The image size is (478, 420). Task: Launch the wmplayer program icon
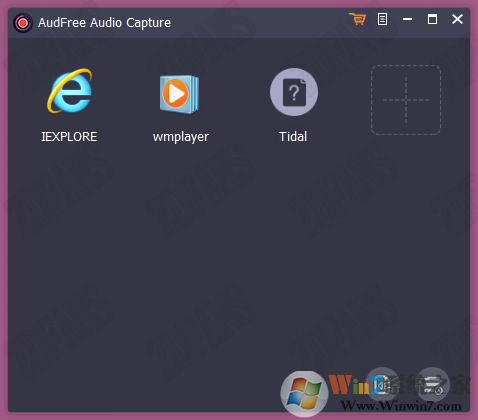179,94
